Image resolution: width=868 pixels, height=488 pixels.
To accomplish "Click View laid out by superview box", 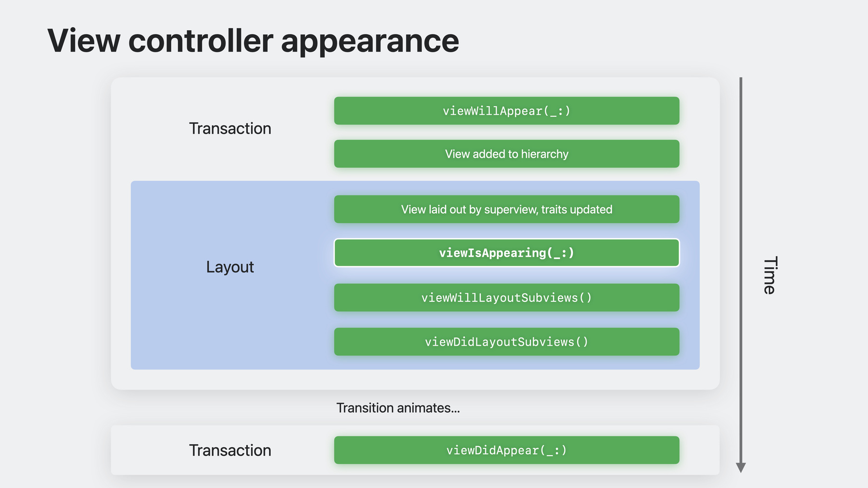I will [x=506, y=209].
